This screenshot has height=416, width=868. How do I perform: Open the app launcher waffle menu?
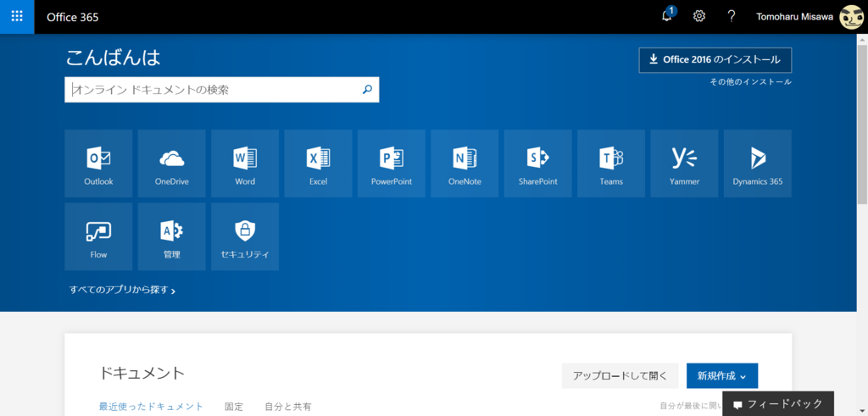pos(17,17)
